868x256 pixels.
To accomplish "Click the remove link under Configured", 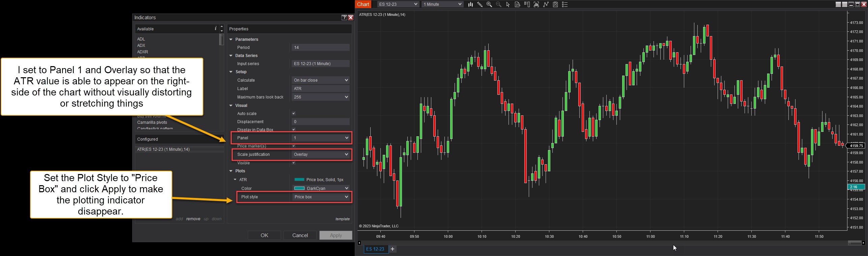I will click(x=193, y=219).
